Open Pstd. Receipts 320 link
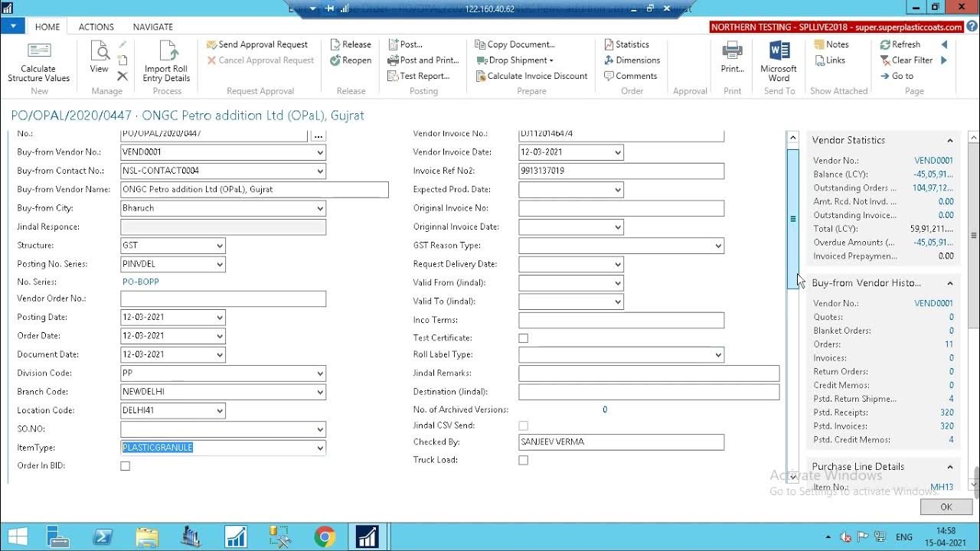Screen dimensions: 980x551 (947, 412)
